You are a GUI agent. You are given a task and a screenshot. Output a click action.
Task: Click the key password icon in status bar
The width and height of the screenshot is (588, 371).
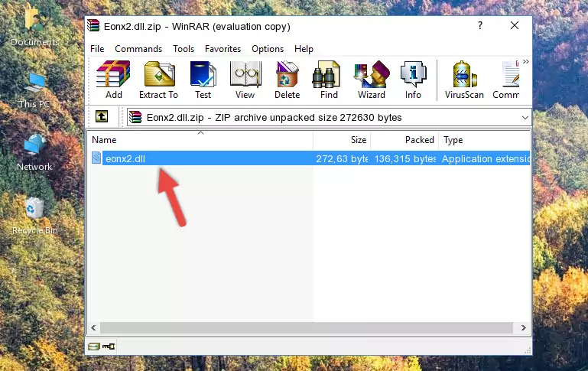point(109,347)
